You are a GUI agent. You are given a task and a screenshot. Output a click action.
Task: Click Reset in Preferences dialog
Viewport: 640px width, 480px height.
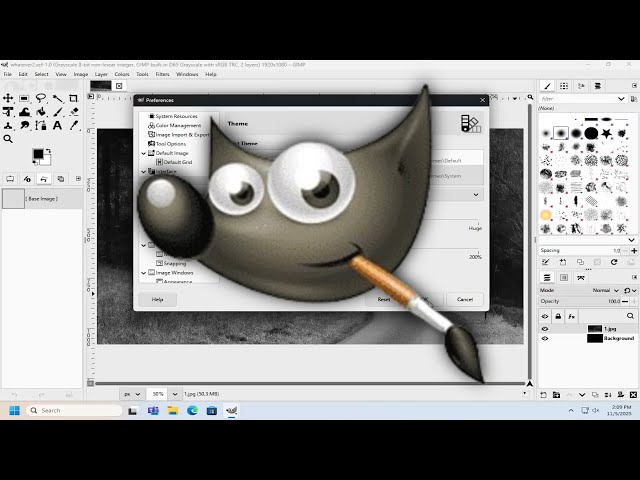click(384, 300)
